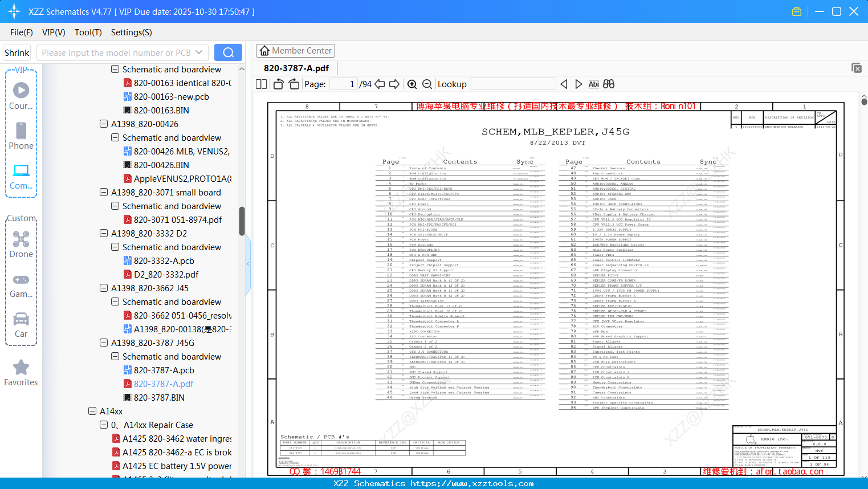The image size is (868, 489).
Task: Click the yellow briefcase icon in title bar
Action: [x=797, y=11]
